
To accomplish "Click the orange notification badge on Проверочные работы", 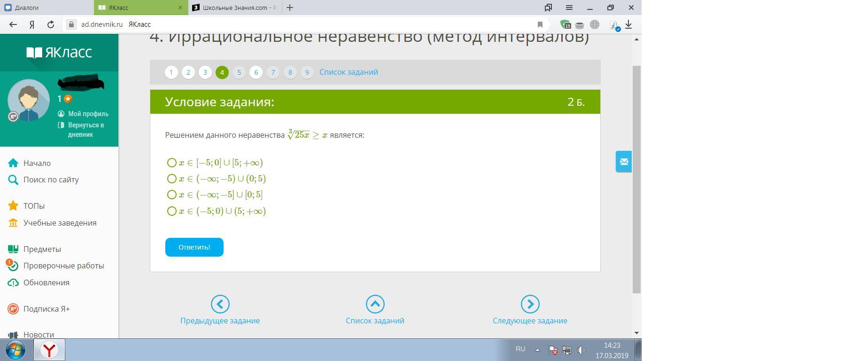I will [9, 262].
